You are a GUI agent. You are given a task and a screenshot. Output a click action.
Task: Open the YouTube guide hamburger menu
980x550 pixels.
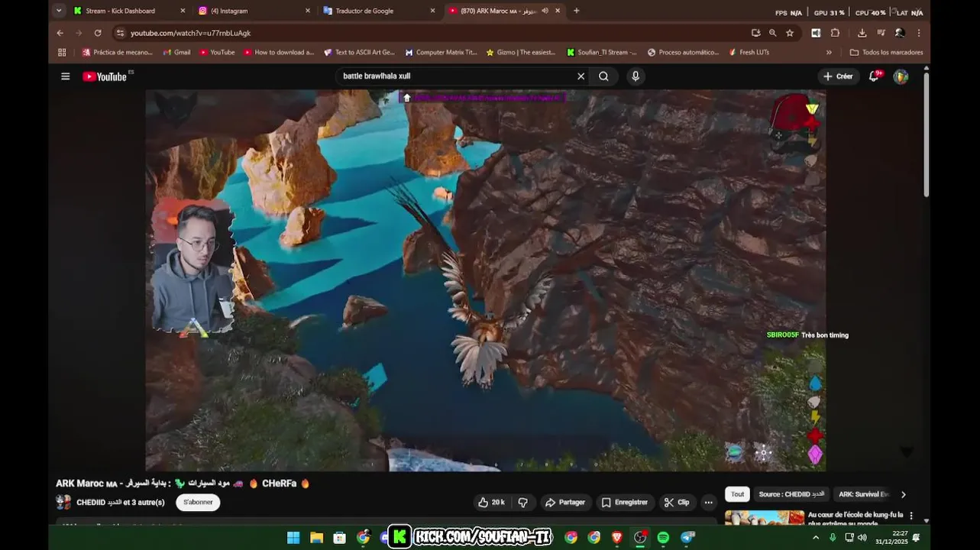pos(66,76)
